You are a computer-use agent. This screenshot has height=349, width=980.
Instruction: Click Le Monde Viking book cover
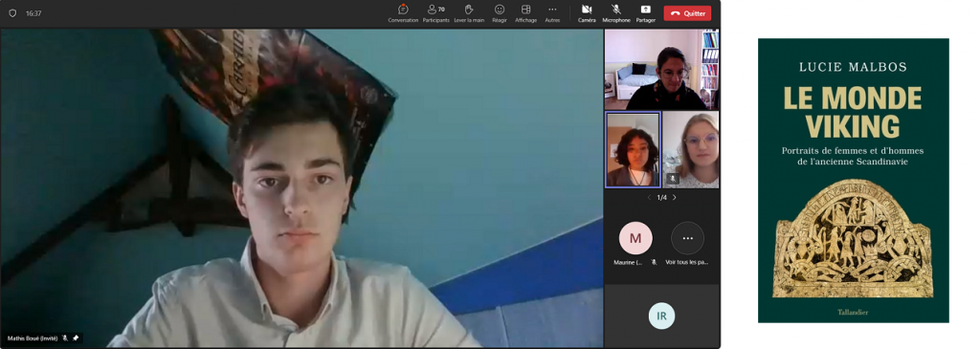point(853,181)
